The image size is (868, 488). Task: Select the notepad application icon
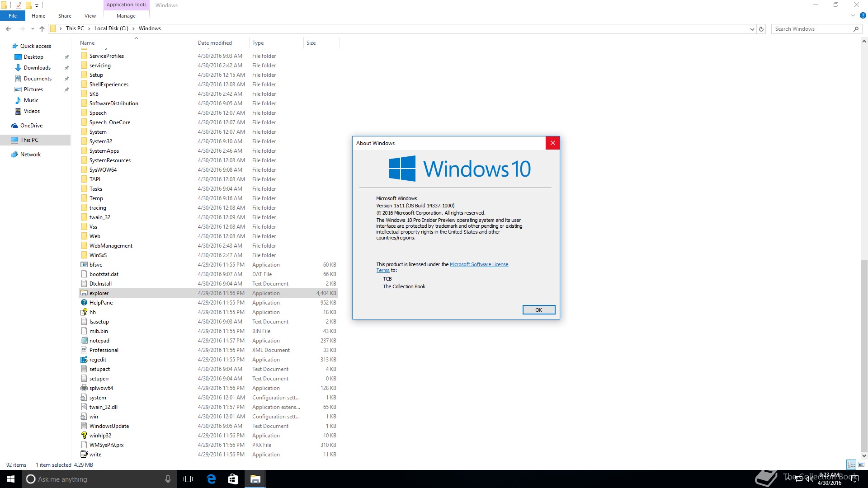(84, 341)
